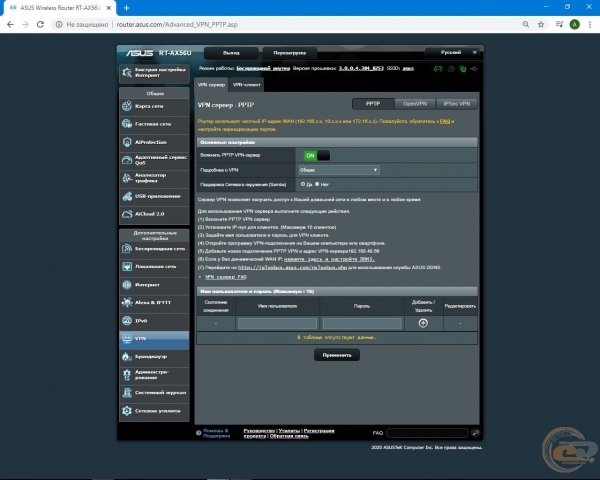
Task: Open Network Map (Карта сети) icon
Action: [127, 106]
